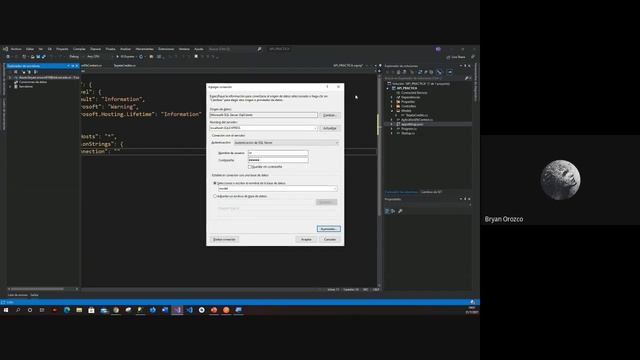Select the API_PRACTICA project node

tap(407, 88)
